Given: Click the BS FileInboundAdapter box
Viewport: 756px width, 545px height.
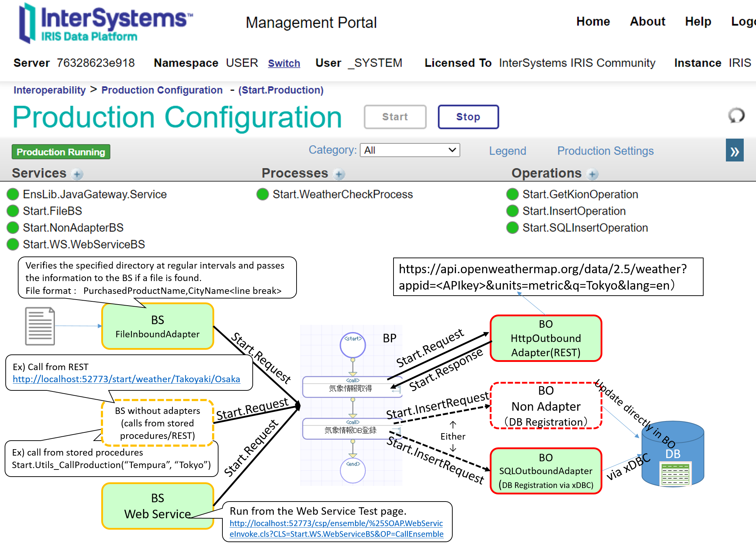Looking at the screenshot, I should coord(158,326).
